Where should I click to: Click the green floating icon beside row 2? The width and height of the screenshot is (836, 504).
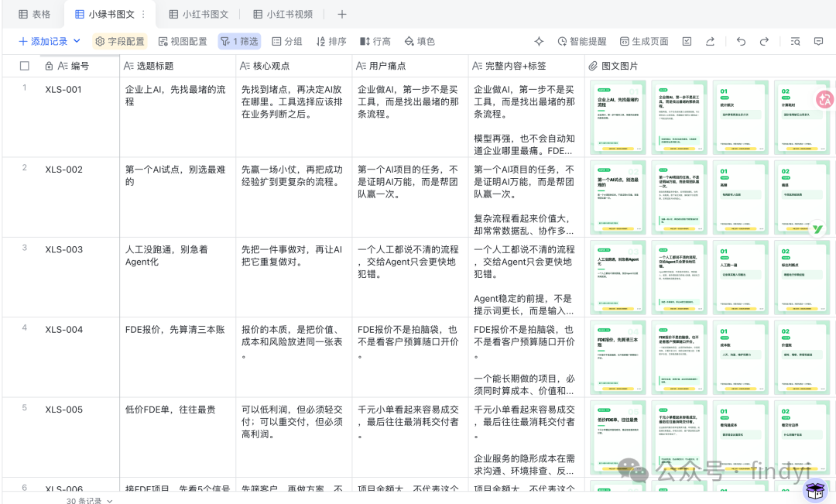click(x=818, y=229)
